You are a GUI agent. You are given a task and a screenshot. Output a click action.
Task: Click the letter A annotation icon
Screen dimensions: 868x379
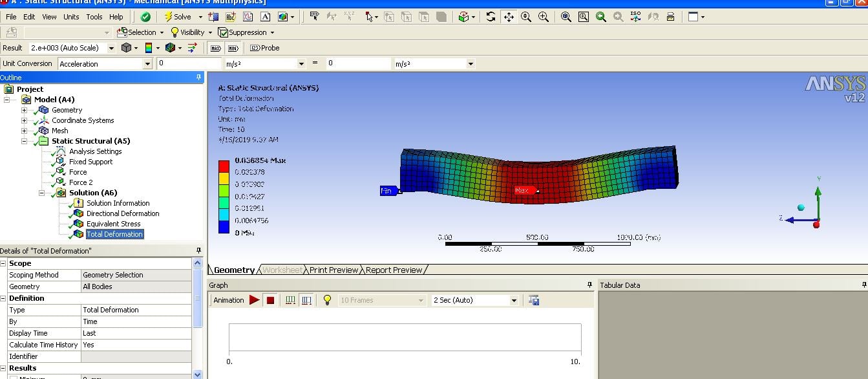point(266,17)
